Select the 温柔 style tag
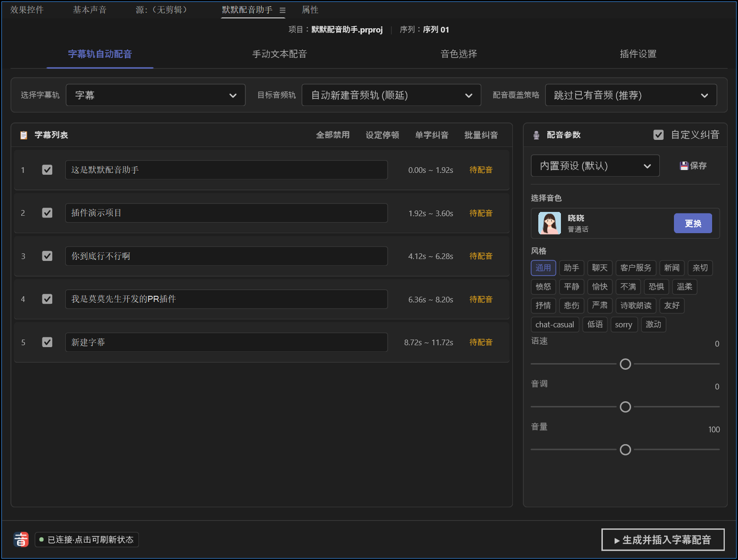 pos(685,287)
